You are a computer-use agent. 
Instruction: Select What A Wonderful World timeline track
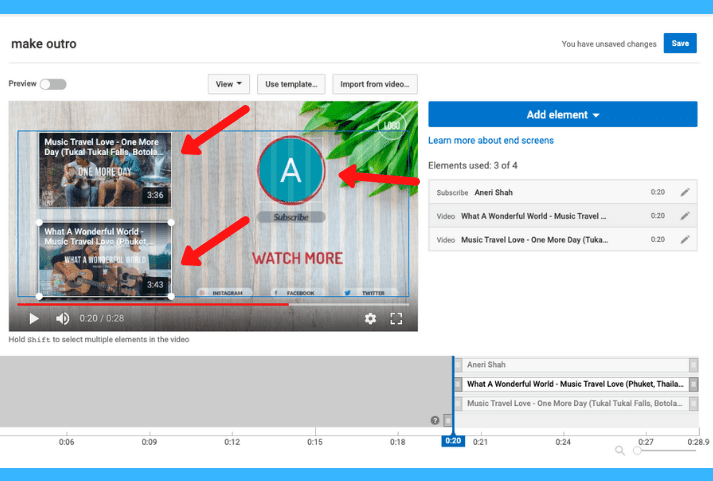(x=576, y=384)
